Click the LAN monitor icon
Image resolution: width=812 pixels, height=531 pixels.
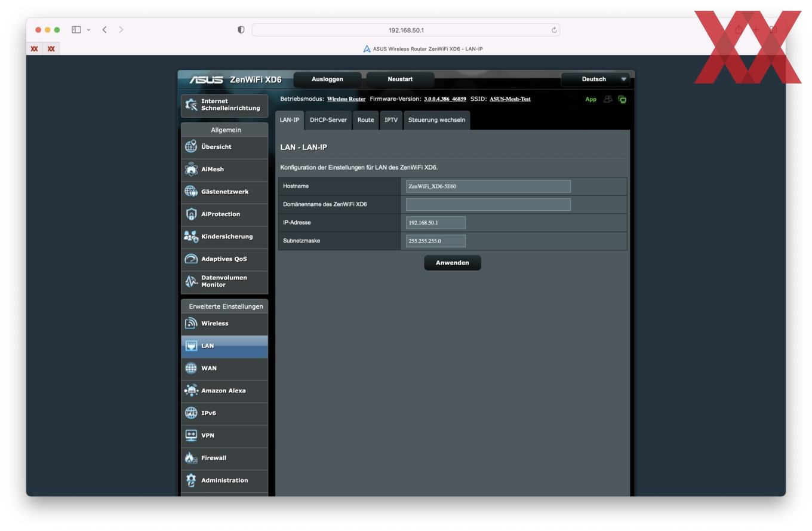click(191, 346)
